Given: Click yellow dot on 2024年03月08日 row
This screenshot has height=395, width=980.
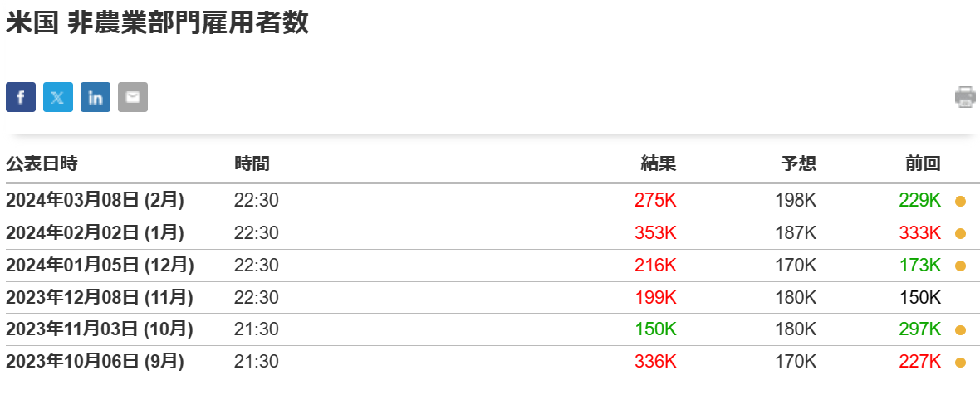Looking at the screenshot, I should tap(961, 201).
